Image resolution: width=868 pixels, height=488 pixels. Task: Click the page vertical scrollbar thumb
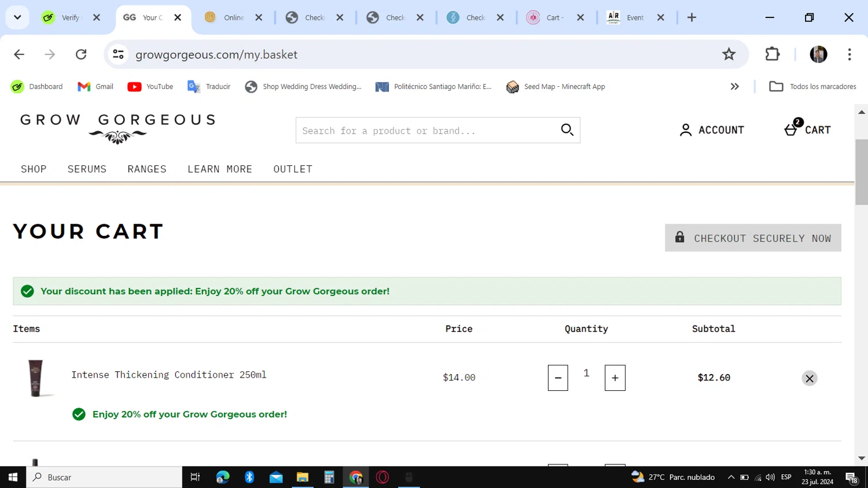(861, 172)
